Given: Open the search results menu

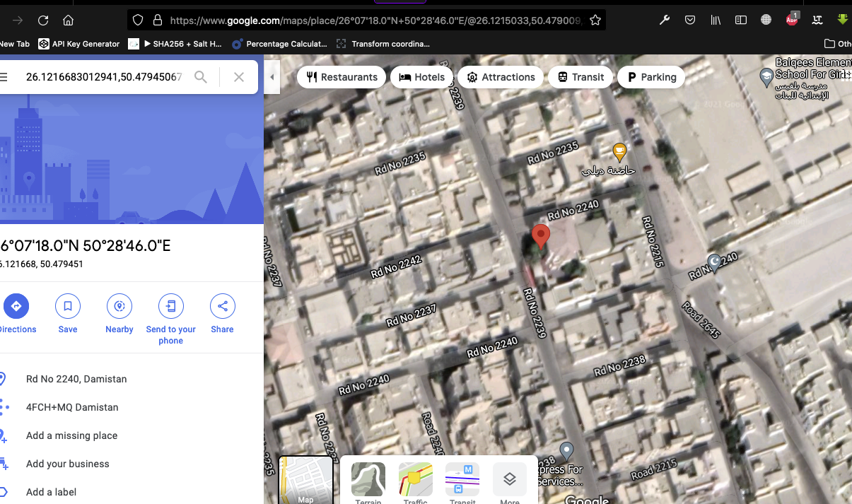Looking at the screenshot, I should click(5, 77).
